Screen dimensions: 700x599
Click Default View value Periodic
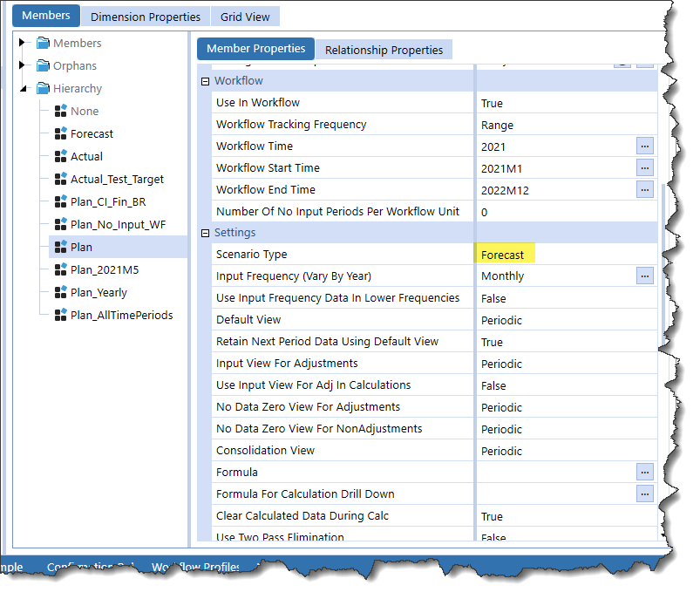pyautogui.click(x=501, y=320)
